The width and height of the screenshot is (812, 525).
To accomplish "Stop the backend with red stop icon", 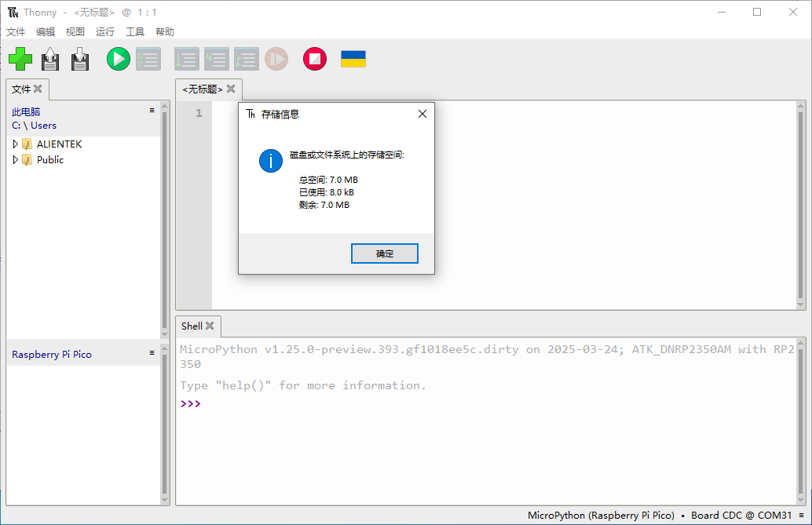I will click(x=315, y=59).
